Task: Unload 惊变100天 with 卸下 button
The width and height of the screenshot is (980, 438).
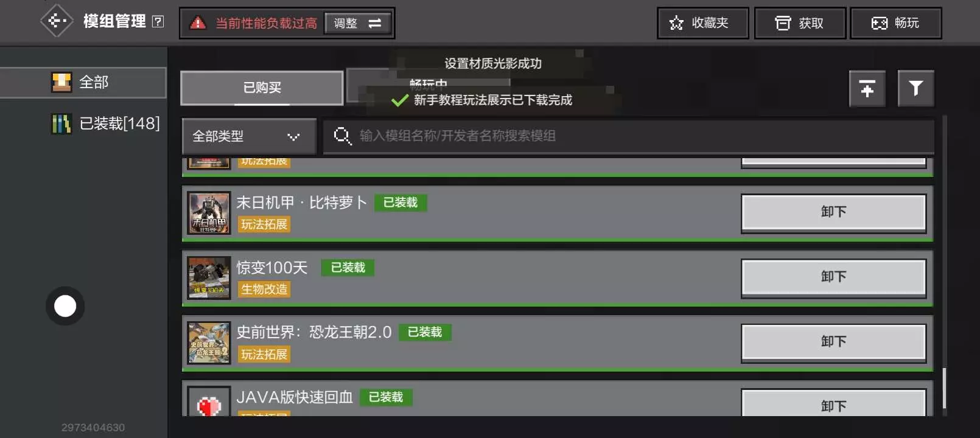Action: click(833, 277)
